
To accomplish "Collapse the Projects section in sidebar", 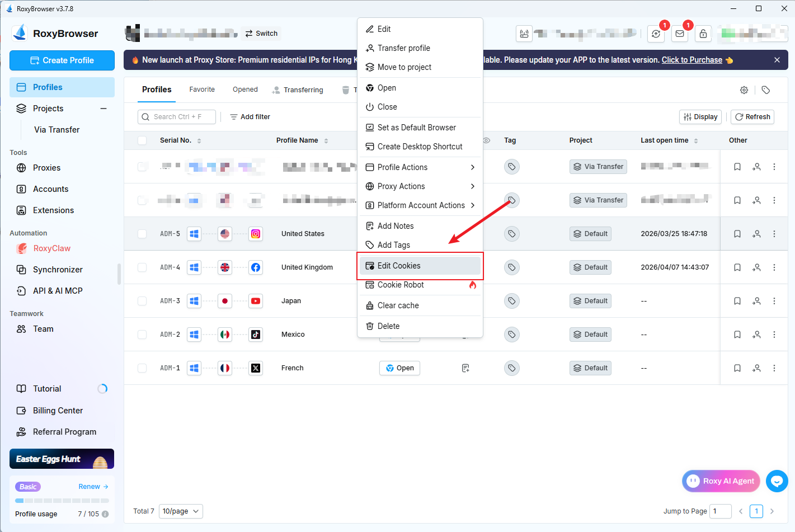I will click(x=104, y=109).
